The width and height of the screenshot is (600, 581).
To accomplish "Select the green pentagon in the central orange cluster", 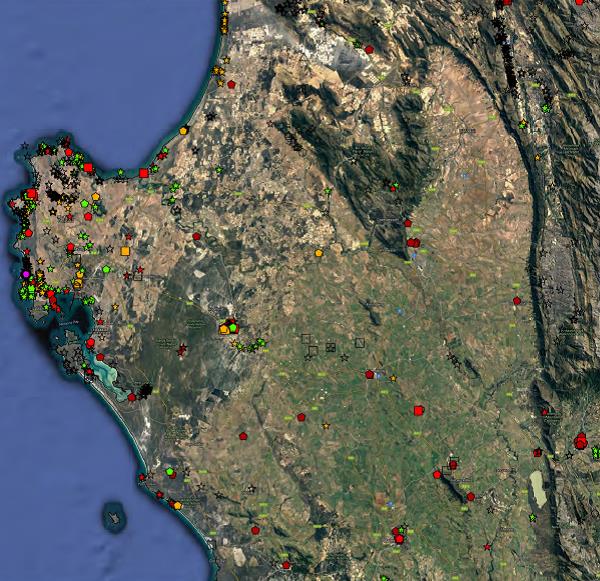I will pos(232,325).
